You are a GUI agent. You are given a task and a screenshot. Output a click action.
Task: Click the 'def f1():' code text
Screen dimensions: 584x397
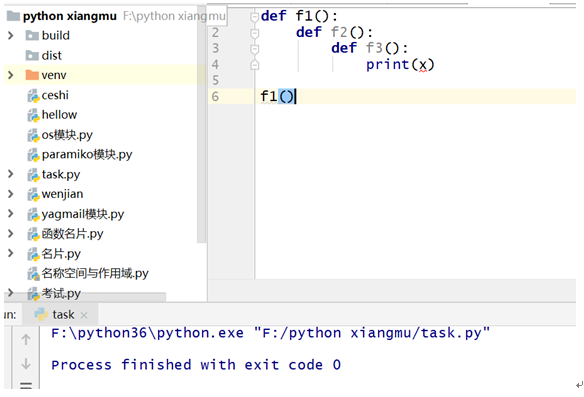(299, 16)
